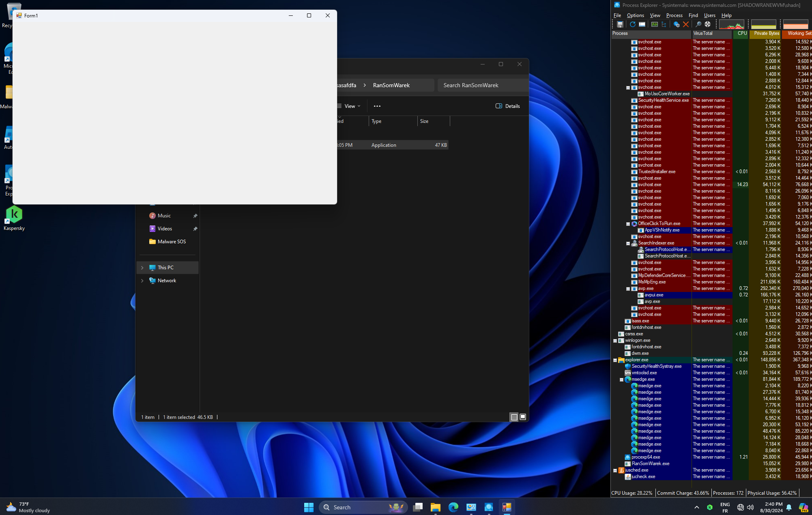The height and width of the screenshot is (515, 812).
Task: Click the Save icon in Process Explorer
Action: tap(620, 24)
